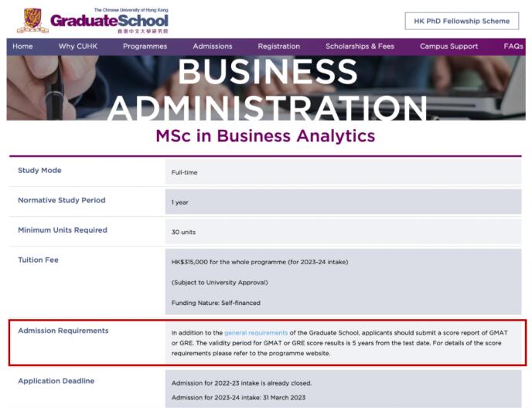Open Scholarships & Fees menu

(360, 46)
